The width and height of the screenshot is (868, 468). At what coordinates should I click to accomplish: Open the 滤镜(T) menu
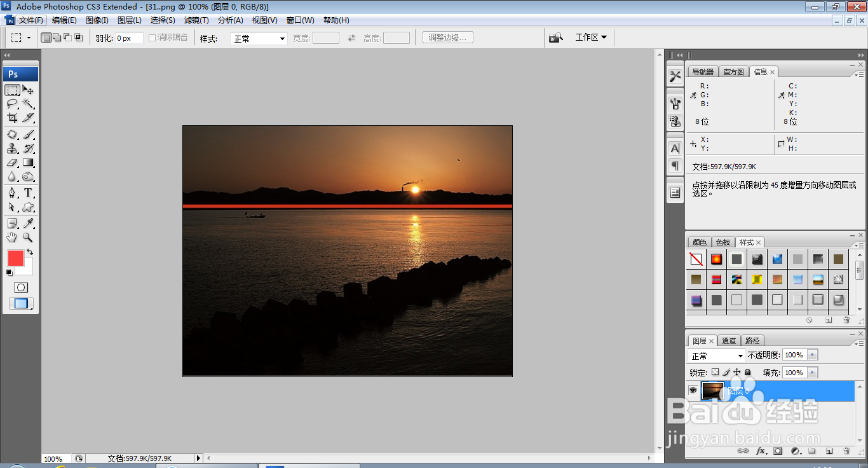click(x=196, y=20)
